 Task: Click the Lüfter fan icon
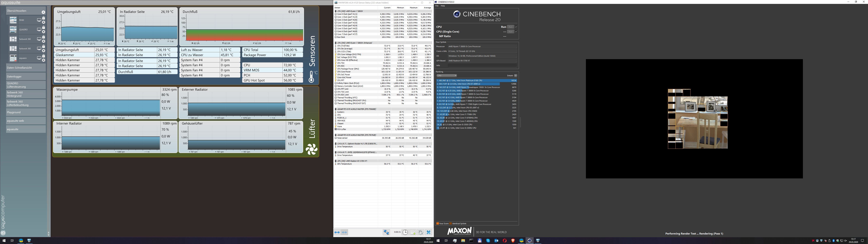tap(312, 149)
